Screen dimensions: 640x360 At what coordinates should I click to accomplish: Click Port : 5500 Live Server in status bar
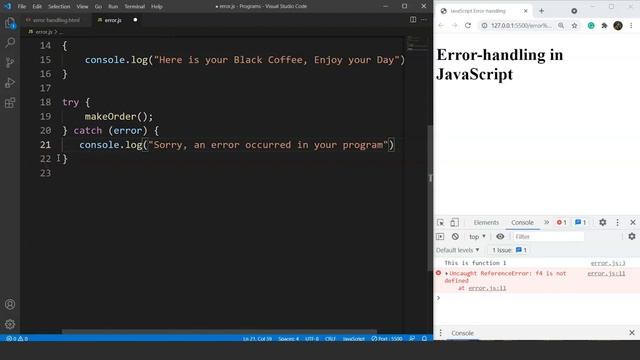[x=387, y=338]
